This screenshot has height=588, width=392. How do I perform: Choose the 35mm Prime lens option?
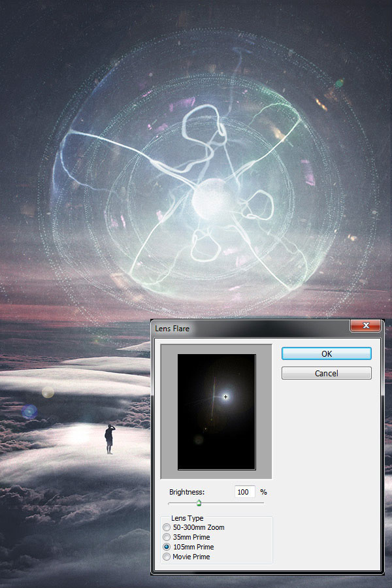click(167, 537)
